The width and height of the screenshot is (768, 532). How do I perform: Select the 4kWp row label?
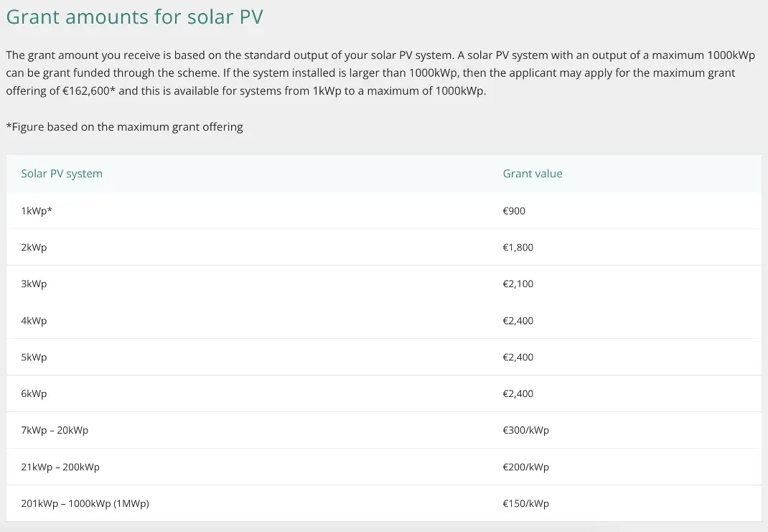34,321
